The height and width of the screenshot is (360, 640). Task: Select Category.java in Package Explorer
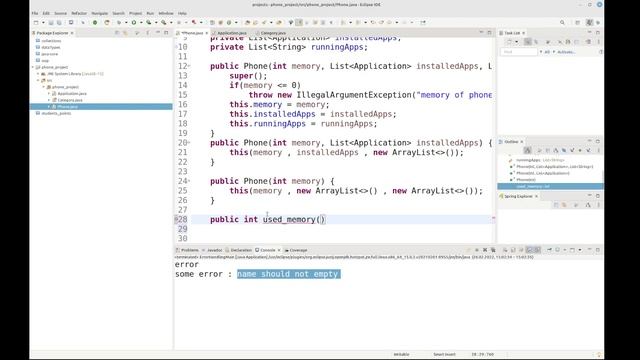tap(70, 100)
